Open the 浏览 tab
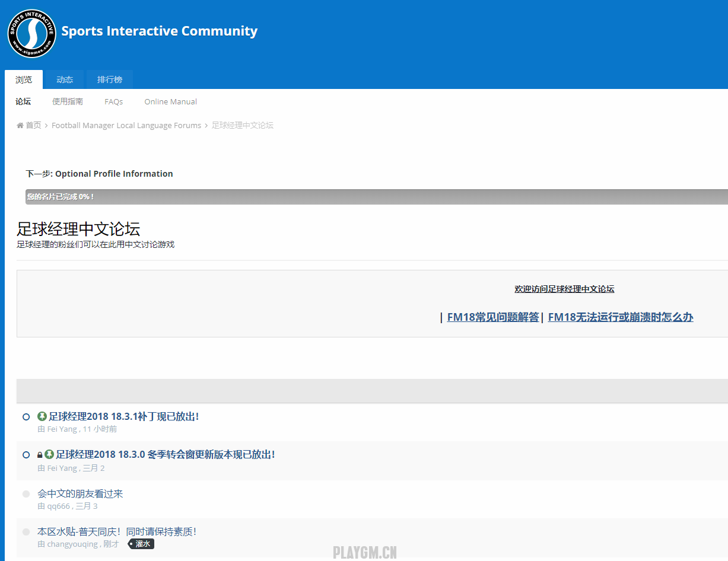 tap(24, 79)
